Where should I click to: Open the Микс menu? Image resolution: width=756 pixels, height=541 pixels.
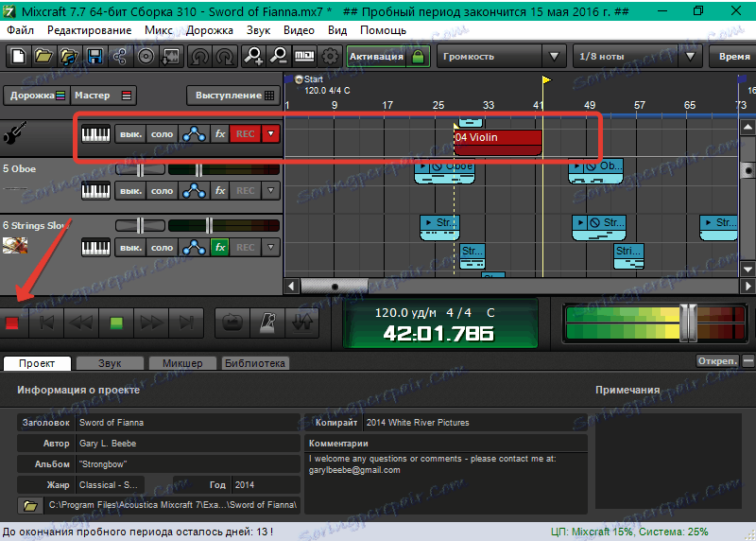(159, 29)
